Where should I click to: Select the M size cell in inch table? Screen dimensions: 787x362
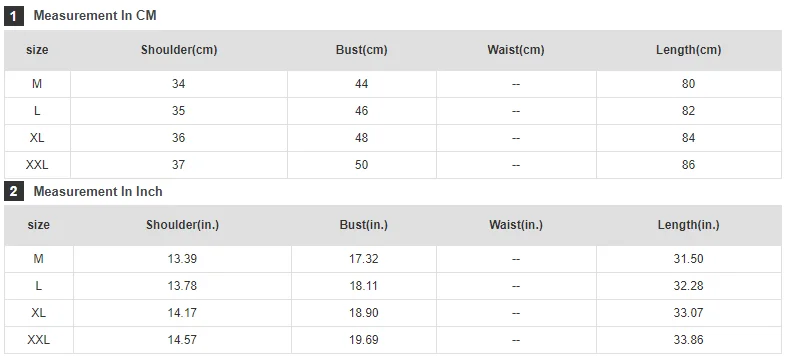coord(39,259)
